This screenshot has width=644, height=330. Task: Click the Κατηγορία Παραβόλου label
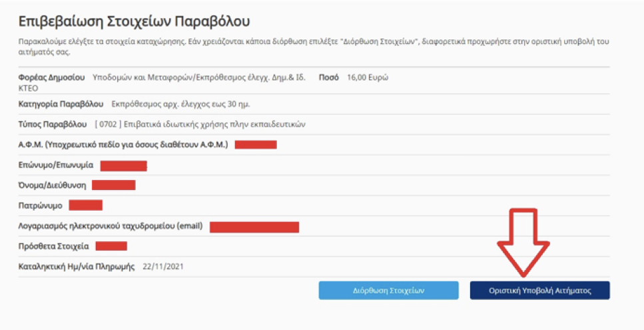click(61, 104)
